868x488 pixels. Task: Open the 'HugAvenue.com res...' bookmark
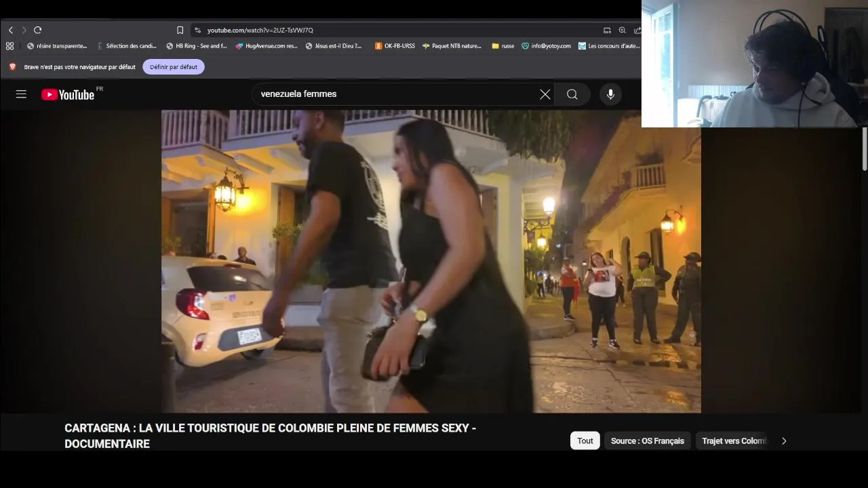pos(267,46)
